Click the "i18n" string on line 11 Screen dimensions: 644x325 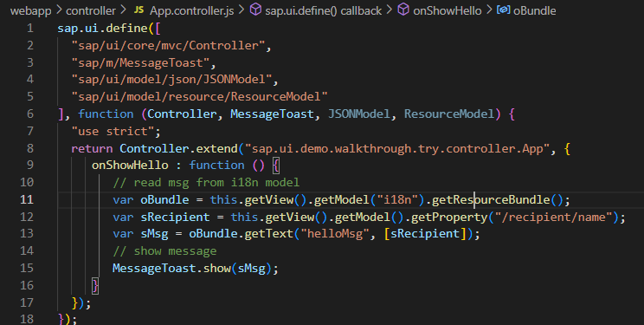click(x=400, y=200)
